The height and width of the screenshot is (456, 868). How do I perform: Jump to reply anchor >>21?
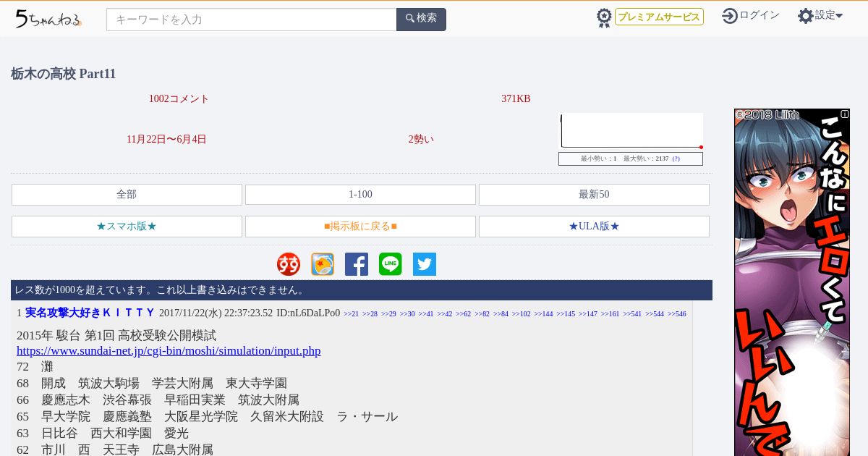[351, 314]
